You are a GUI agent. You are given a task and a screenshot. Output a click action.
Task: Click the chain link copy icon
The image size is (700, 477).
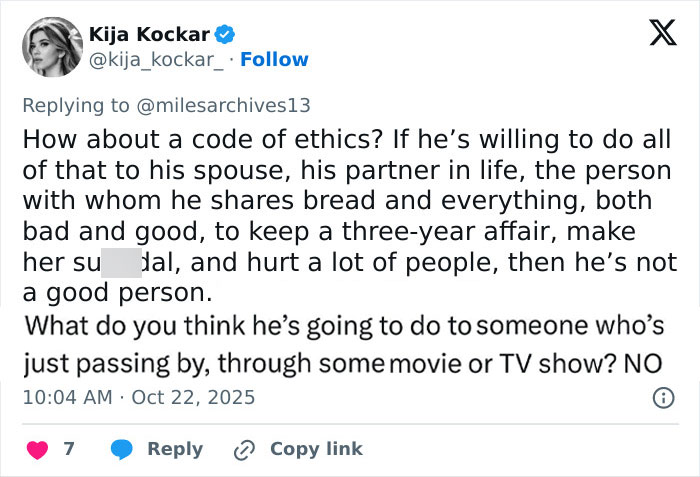tap(245, 449)
